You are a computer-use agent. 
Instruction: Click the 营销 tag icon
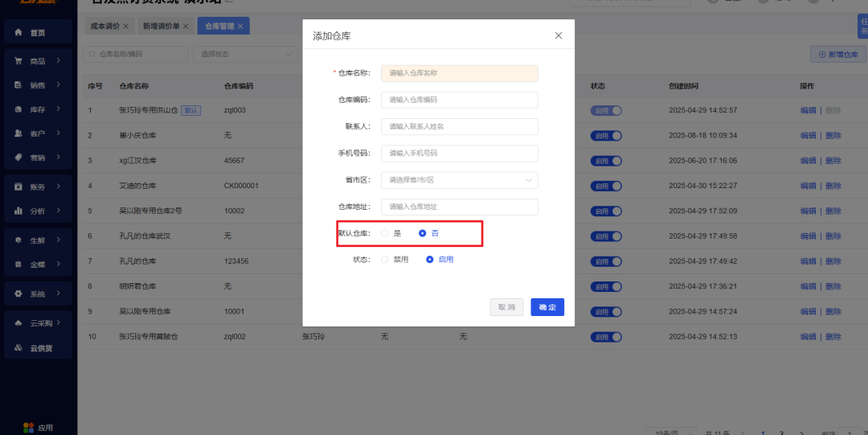18,158
